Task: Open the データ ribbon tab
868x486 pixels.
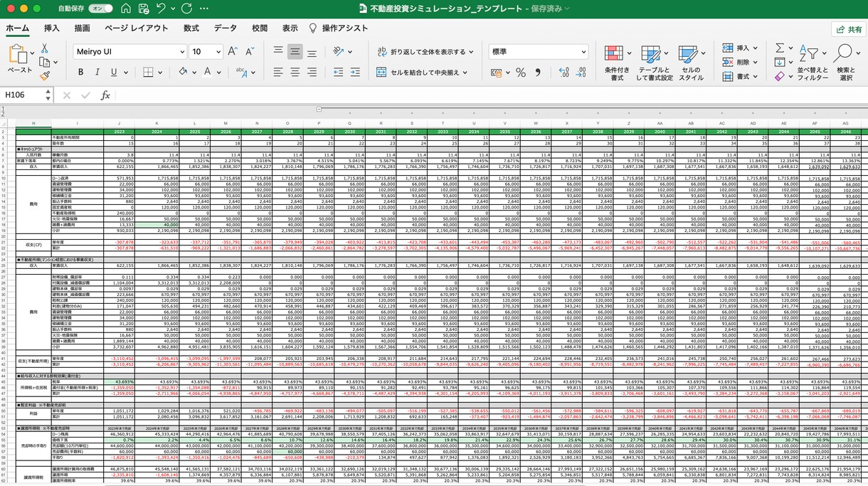Action: click(226, 28)
